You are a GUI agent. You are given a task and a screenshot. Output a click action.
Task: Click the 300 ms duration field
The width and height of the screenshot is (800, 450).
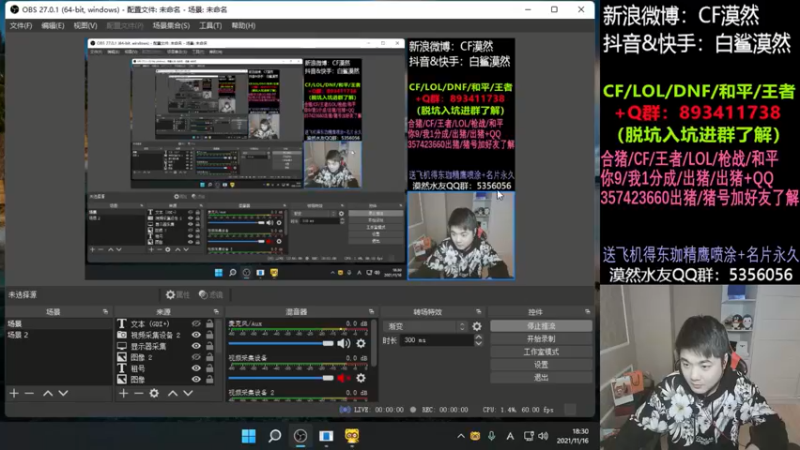(437, 340)
